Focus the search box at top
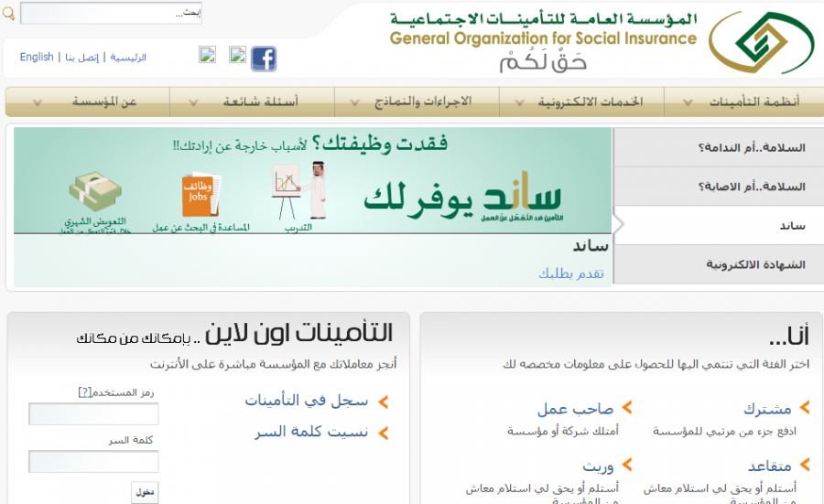Screen dimensions: 824x504 [110, 13]
